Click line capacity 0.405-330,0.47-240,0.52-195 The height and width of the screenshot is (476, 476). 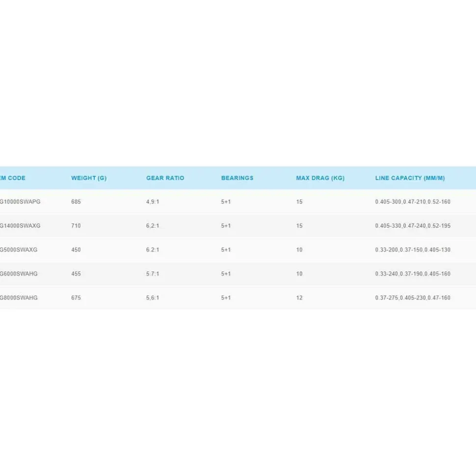(413, 226)
